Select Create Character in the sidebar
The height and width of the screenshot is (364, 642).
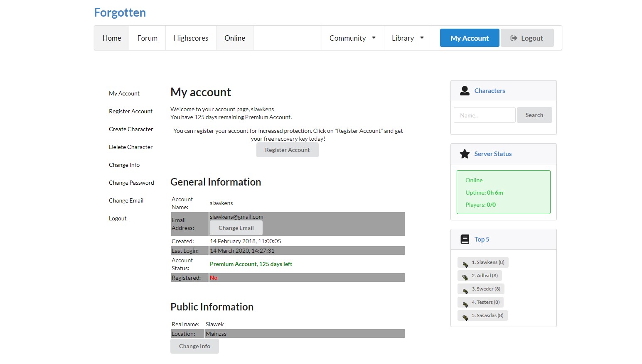[x=131, y=129]
